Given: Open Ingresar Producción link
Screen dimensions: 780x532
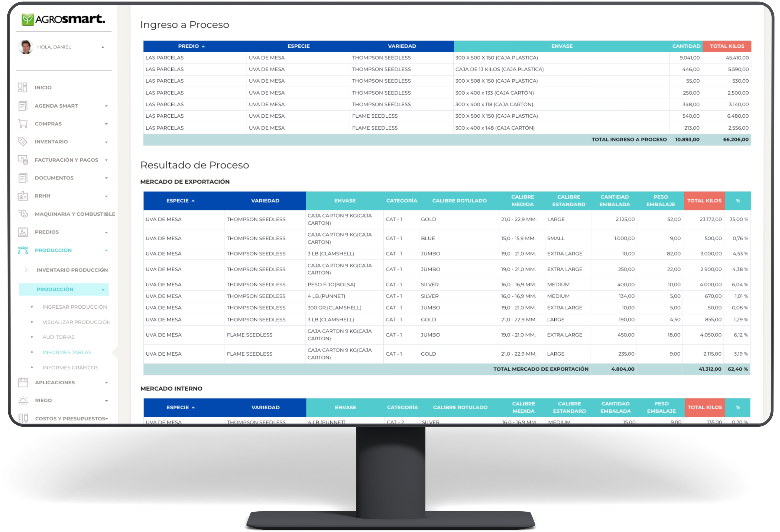Looking at the screenshot, I should click(x=74, y=307).
